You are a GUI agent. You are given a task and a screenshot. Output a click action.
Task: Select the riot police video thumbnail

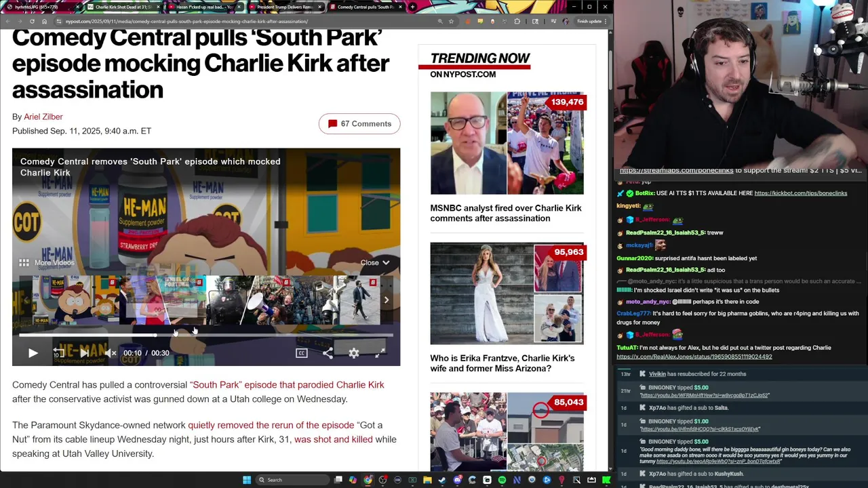pyautogui.click(x=250, y=300)
